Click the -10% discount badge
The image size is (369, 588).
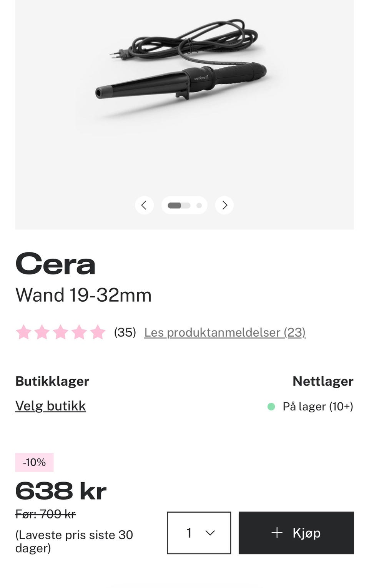click(34, 462)
